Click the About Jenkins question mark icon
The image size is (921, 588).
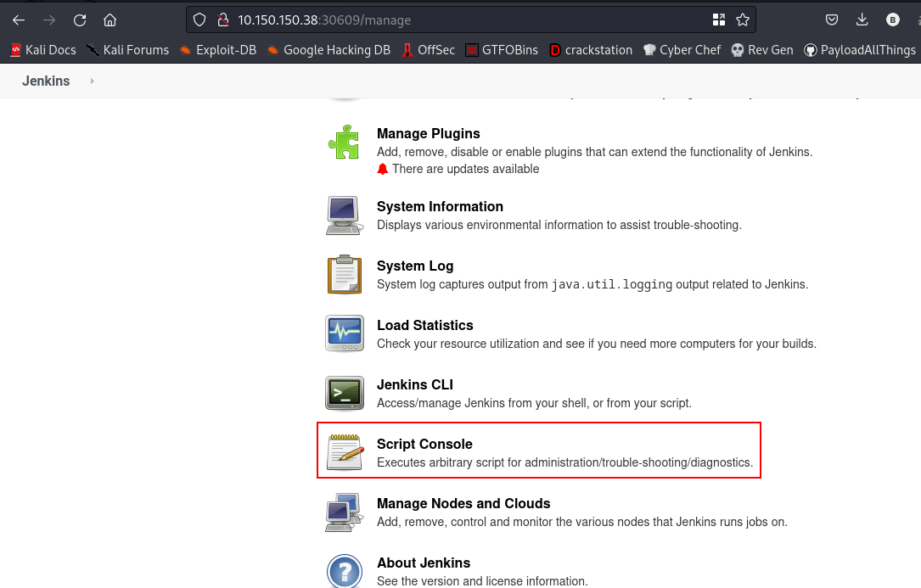[x=344, y=571]
